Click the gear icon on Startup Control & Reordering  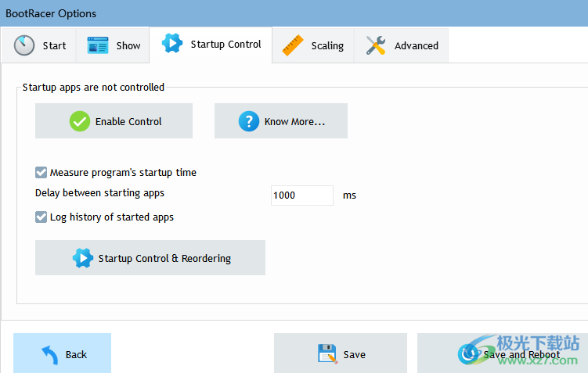click(83, 258)
